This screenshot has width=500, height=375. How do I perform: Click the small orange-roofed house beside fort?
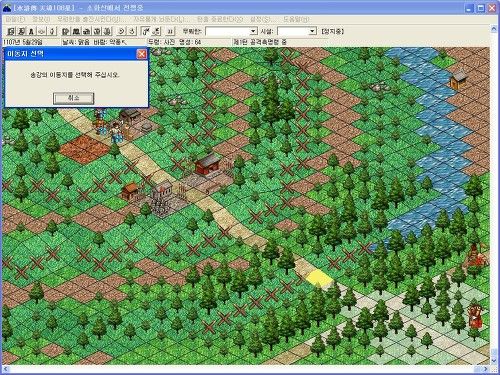[131, 191]
